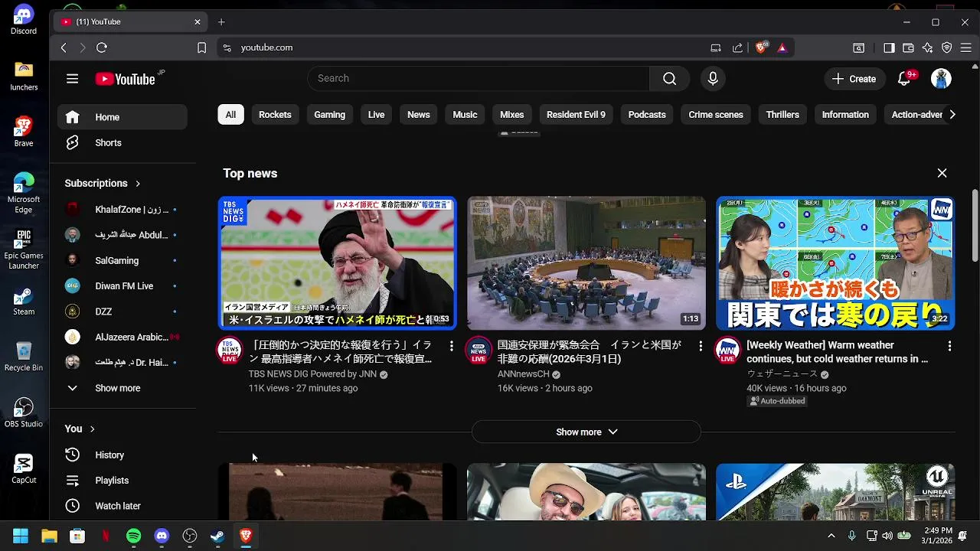This screenshot has height=551, width=980.
Task: Open the UN Security Council video thumbnail
Action: coord(586,263)
